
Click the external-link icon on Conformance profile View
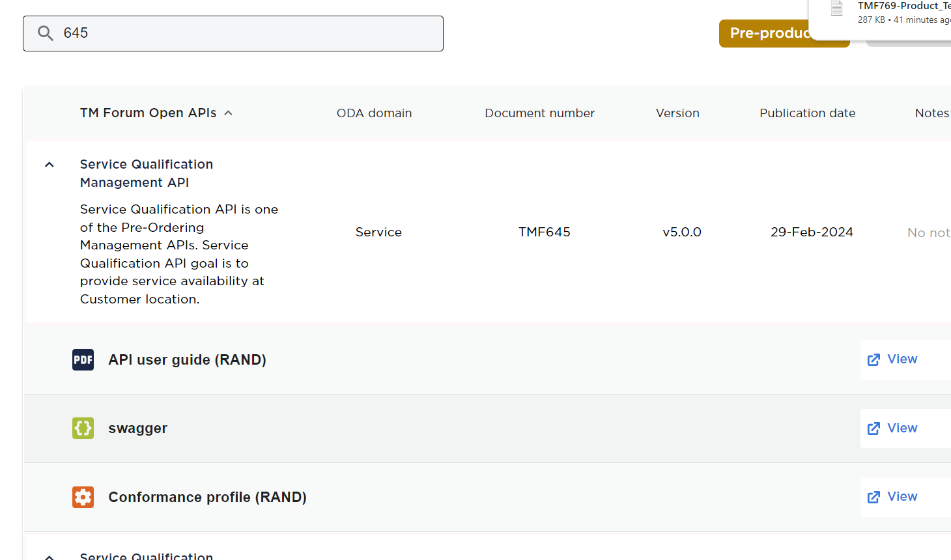point(874,496)
